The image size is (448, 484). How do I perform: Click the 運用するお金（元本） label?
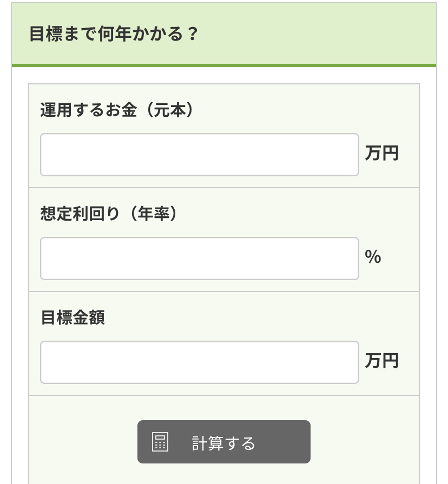tap(117, 110)
